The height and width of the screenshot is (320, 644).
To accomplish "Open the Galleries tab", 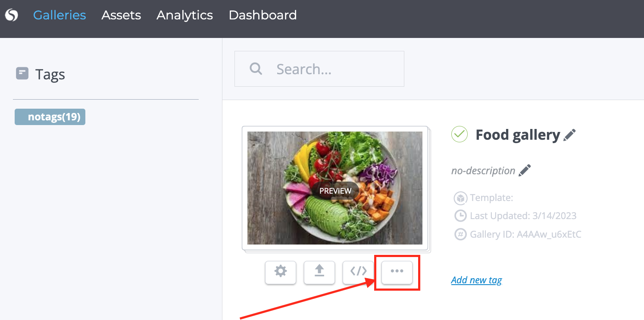I will (59, 15).
